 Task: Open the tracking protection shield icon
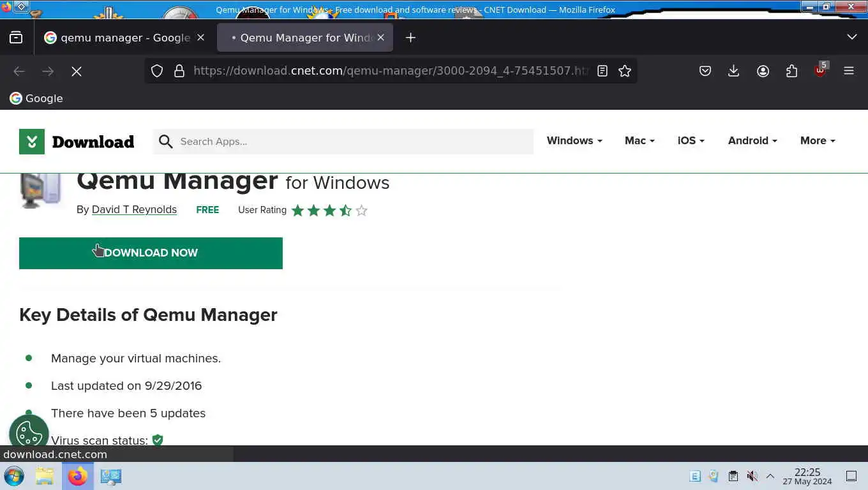pos(157,71)
